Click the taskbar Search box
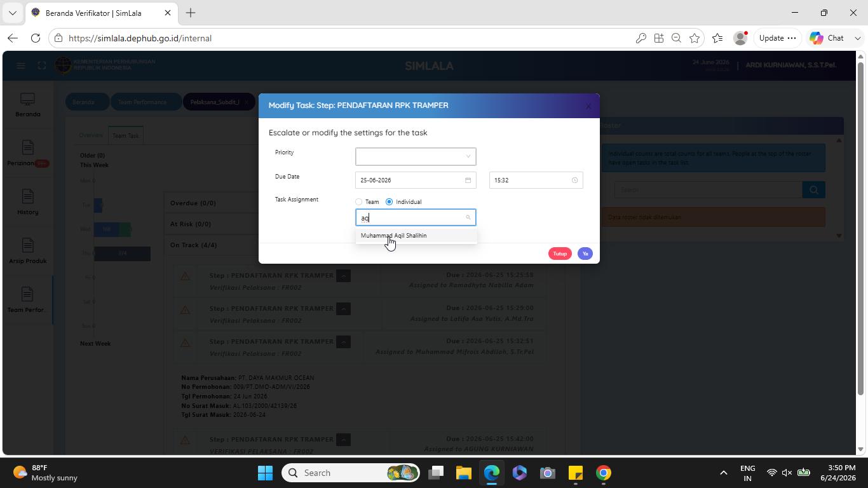868x488 pixels. pos(350,473)
